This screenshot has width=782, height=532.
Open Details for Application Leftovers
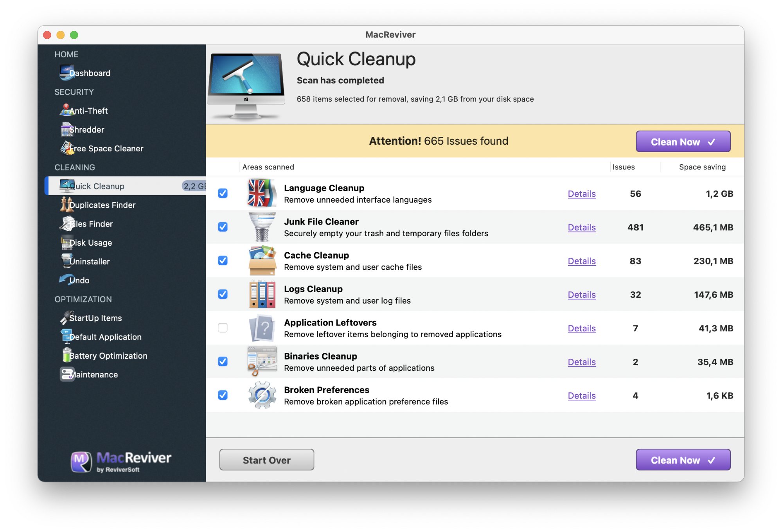coord(582,328)
